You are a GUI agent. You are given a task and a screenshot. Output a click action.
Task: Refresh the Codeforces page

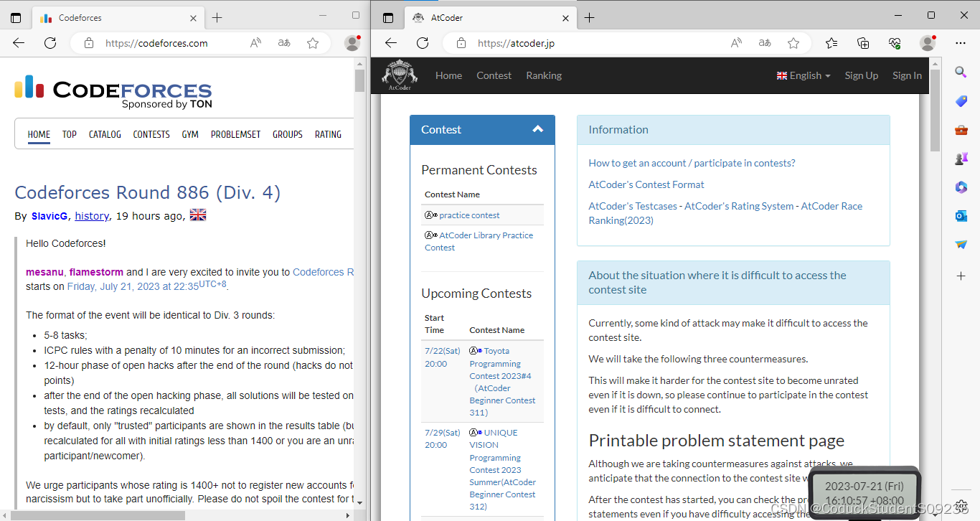[50, 43]
